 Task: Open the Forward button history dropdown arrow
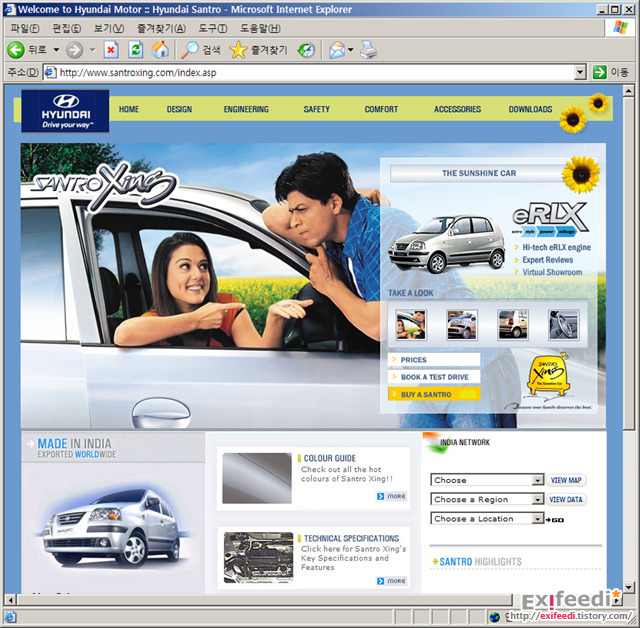pos(92,50)
